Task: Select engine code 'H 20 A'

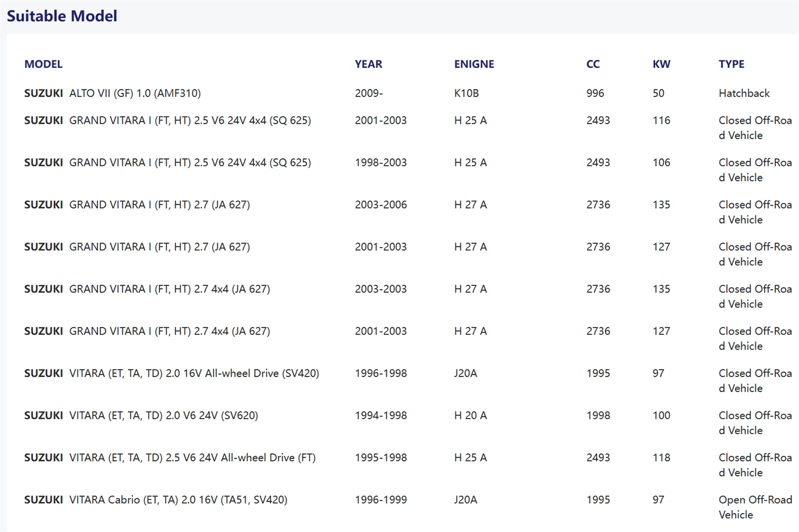Action: pyautogui.click(x=470, y=416)
